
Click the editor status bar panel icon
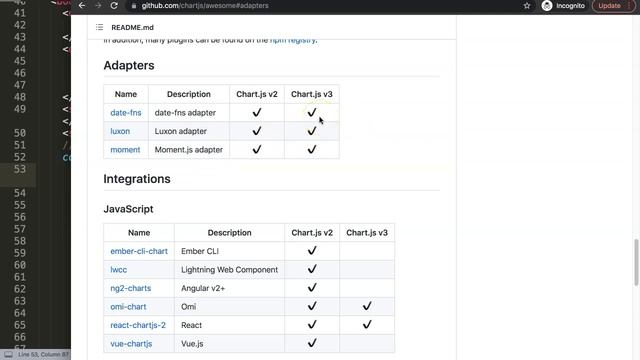point(8,354)
